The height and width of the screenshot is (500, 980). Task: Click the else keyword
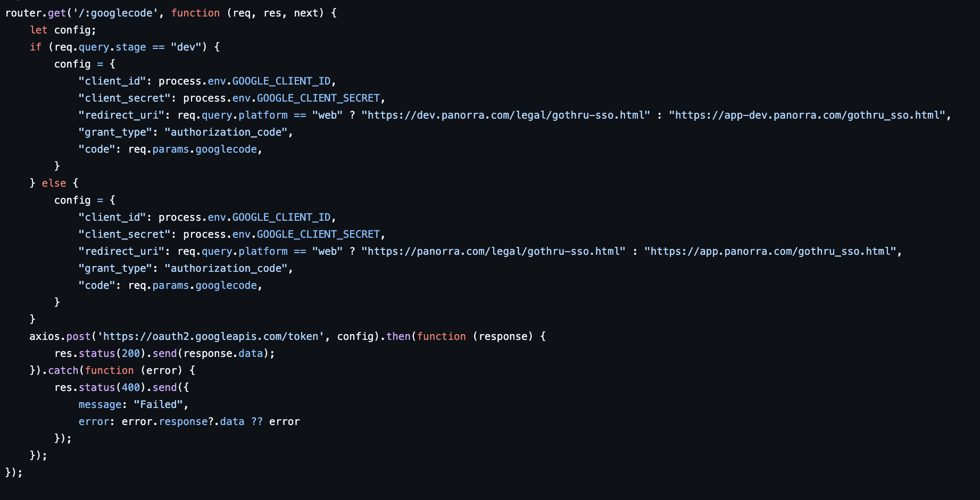[54, 183]
